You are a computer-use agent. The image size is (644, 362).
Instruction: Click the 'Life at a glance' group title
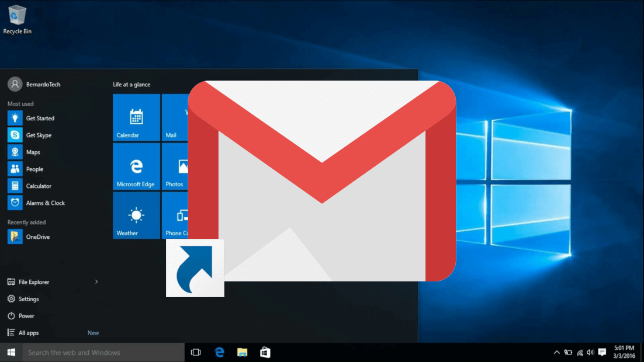(x=131, y=85)
